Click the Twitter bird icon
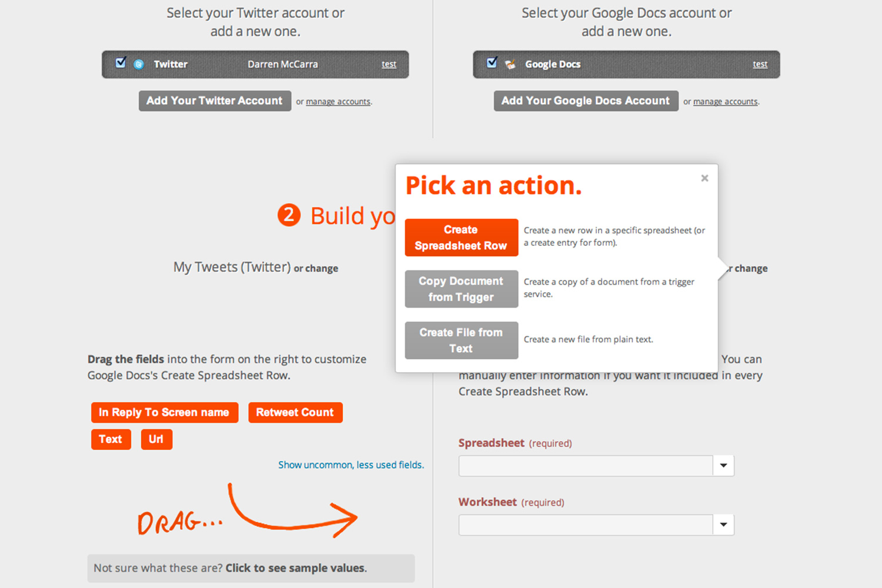Viewport: 882px width, 588px height. [x=139, y=64]
